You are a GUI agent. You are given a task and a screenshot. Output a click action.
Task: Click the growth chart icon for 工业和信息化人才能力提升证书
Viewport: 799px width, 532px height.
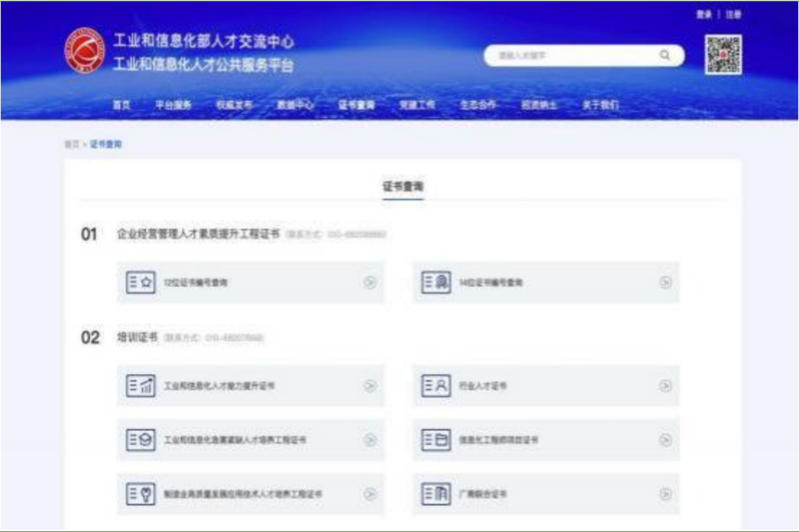pos(140,385)
